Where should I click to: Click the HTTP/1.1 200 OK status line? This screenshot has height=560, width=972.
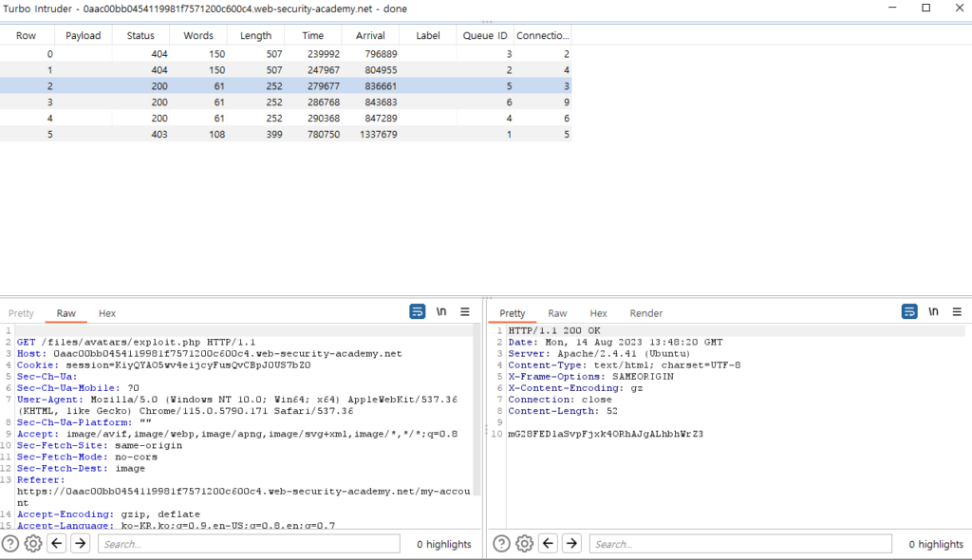click(x=554, y=330)
